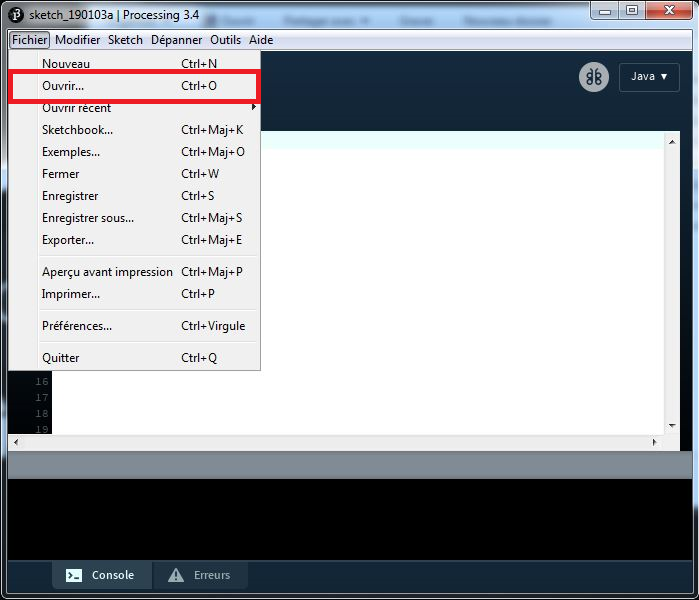Minimize the Processing window
The width and height of the screenshot is (699, 600).
[605, 11]
